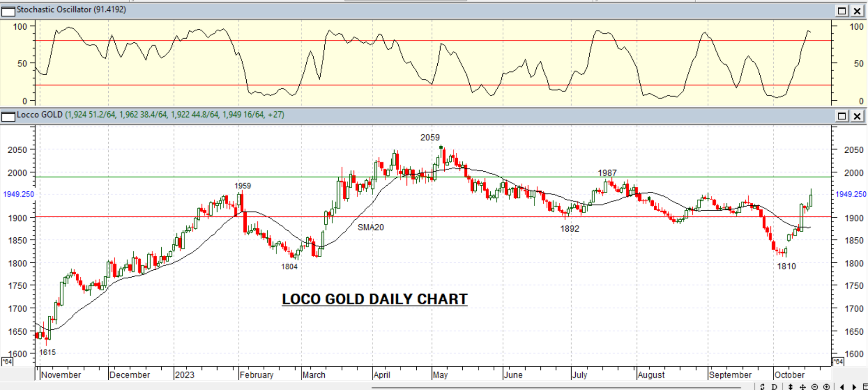Click the horizontal chart scrollbar at the bottom
This screenshot has height=390, width=868.
[556, 387]
